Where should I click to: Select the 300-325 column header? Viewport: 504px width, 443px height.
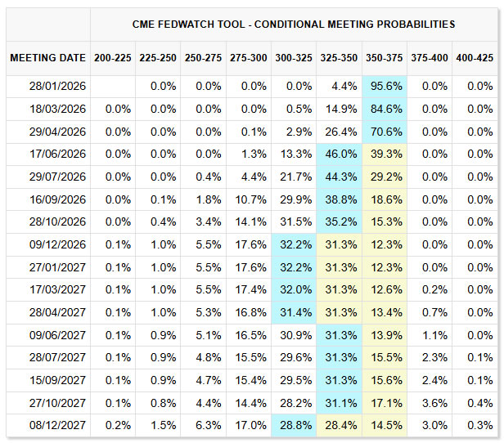[292, 58]
